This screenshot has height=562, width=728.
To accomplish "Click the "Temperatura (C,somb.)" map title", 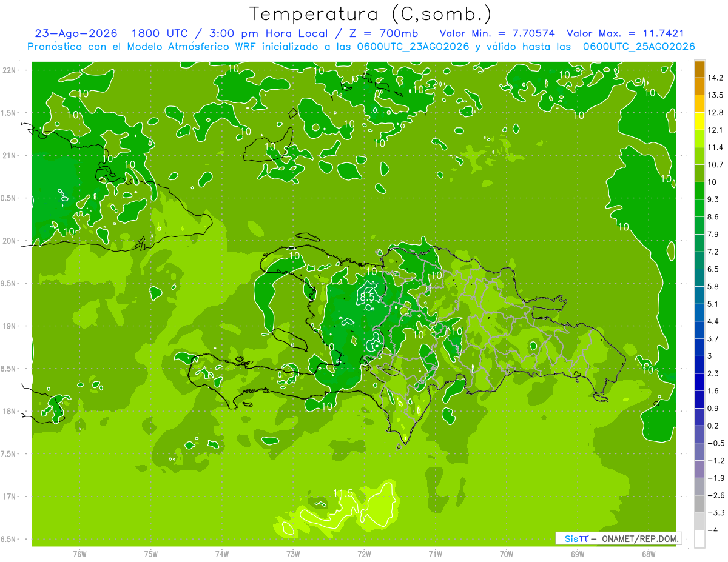I will pyautogui.click(x=371, y=14).
